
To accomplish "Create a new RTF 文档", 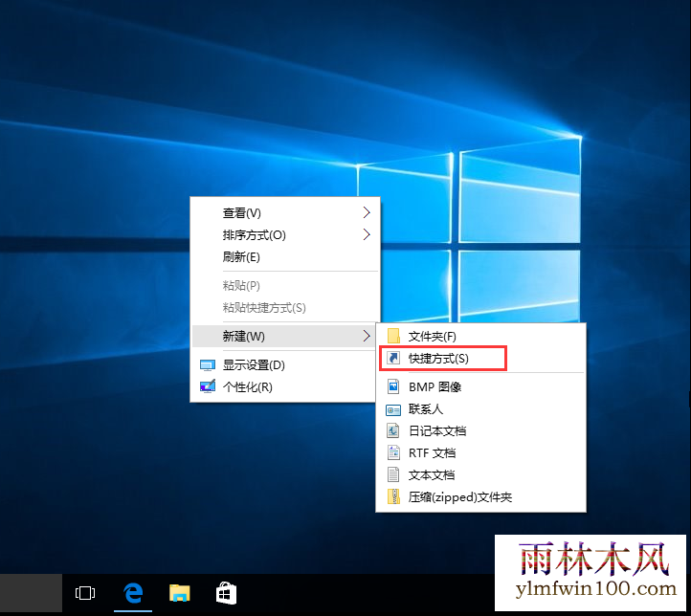I will pos(480,452).
